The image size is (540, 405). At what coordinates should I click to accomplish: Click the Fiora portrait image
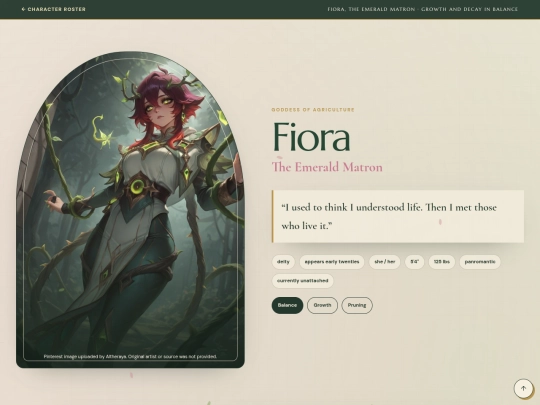[x=131, y=209]
